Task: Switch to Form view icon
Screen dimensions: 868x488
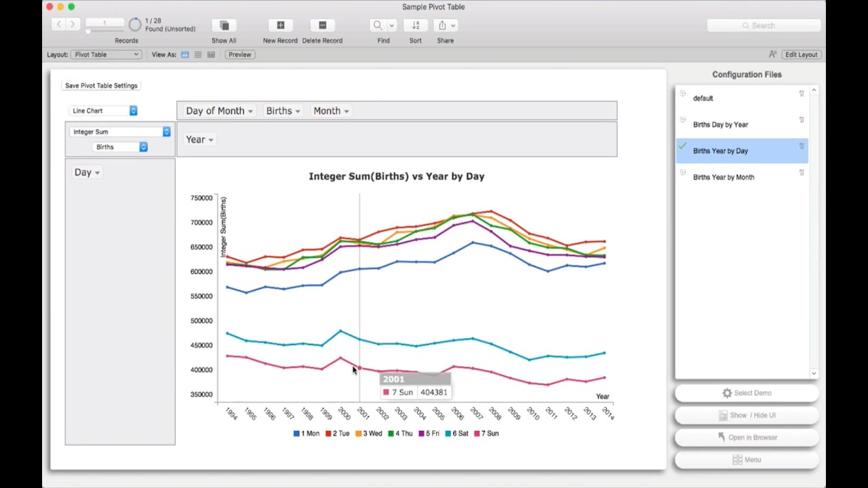Action: [x=184, y=54]
